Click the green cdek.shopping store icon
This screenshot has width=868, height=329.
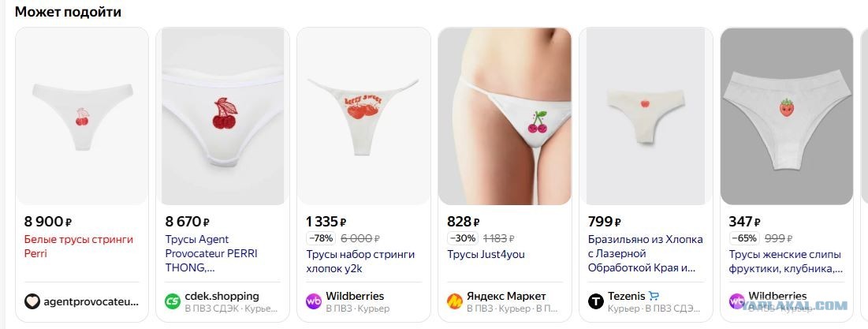[173, 301]
